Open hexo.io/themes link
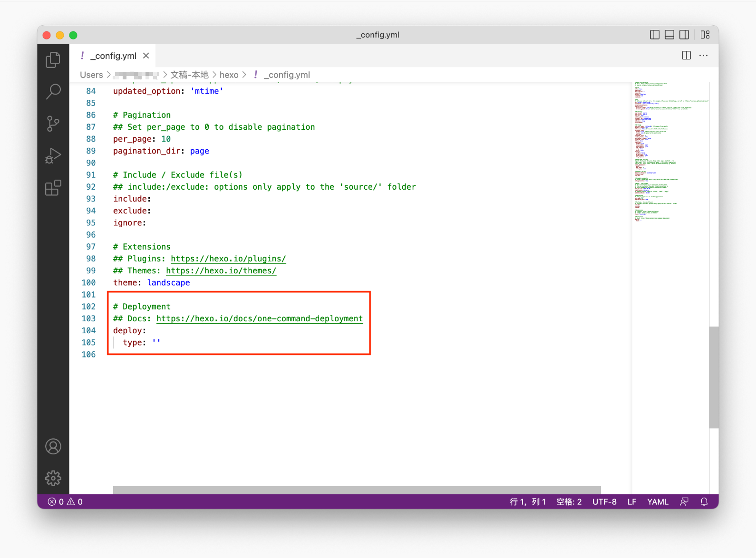This screenshot has height=558, width=756. pos(221,270)
